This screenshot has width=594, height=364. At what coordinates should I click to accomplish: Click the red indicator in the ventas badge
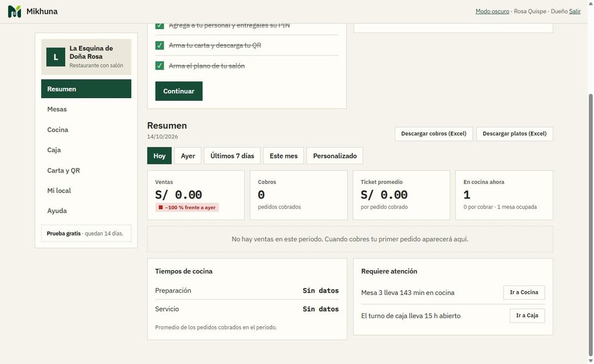pos(160,208)
